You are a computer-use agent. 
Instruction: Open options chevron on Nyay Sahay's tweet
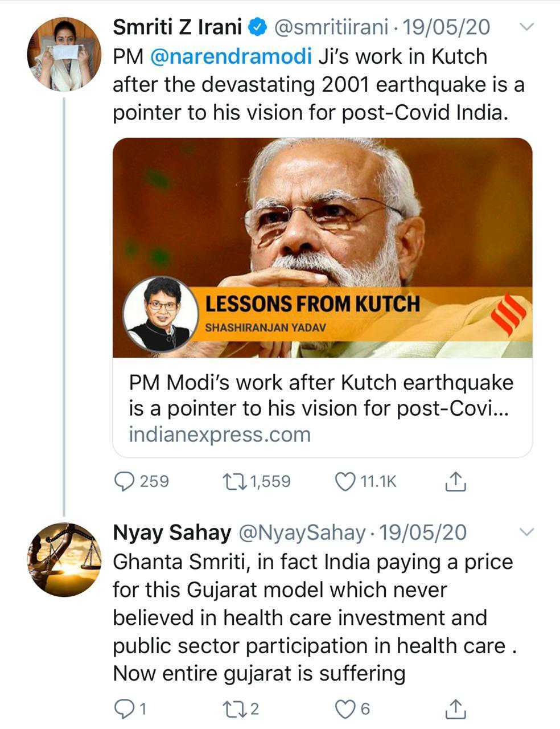pyautogui.click(x=528, y=533)
